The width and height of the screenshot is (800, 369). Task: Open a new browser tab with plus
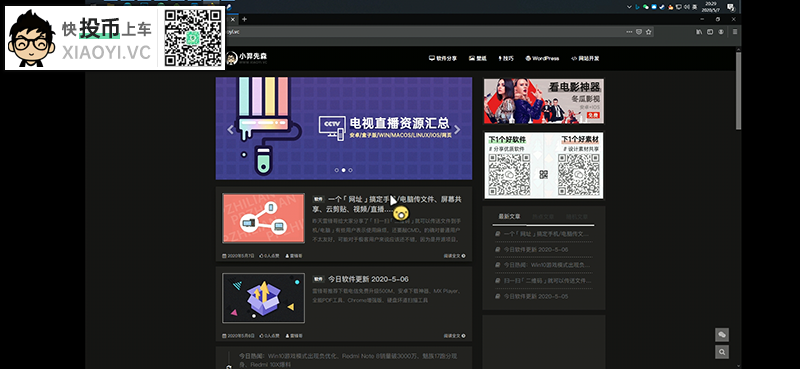click(x=244, y=19)
